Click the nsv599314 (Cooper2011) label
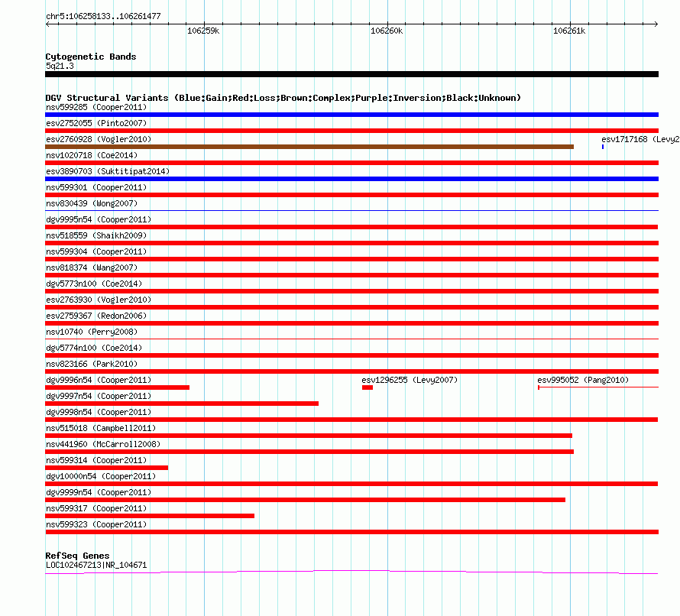The width and height of the screenshot is (680, 616). (x=96, y=460)
